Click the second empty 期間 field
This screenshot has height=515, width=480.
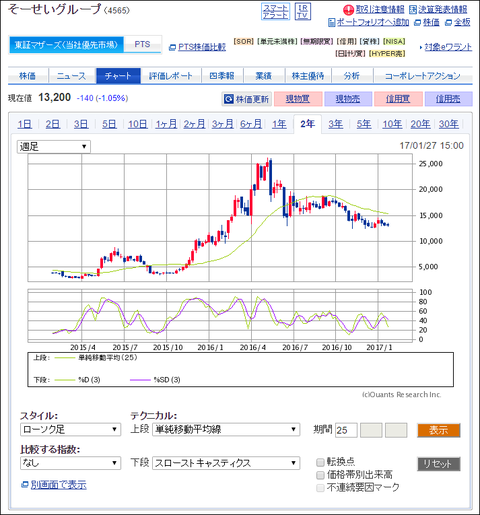371,430
